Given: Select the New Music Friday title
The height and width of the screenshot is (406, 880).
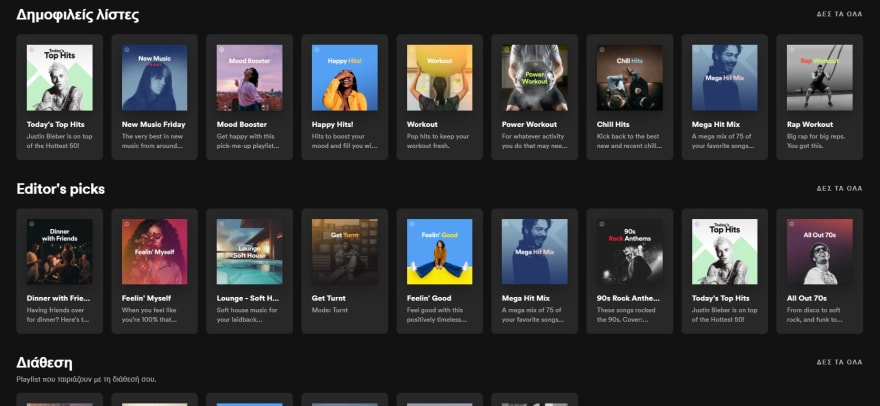Looking at the screenshot, I should 153,125.
